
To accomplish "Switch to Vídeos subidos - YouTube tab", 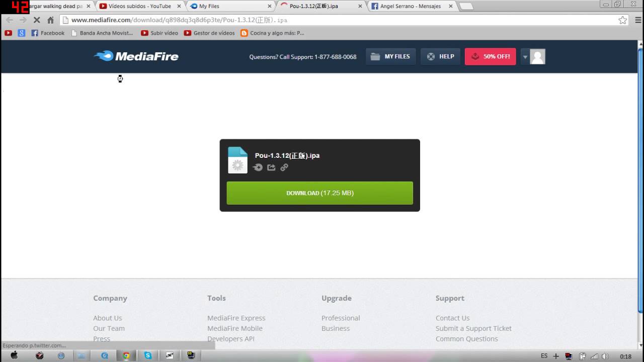I will [x=139, y=7].
